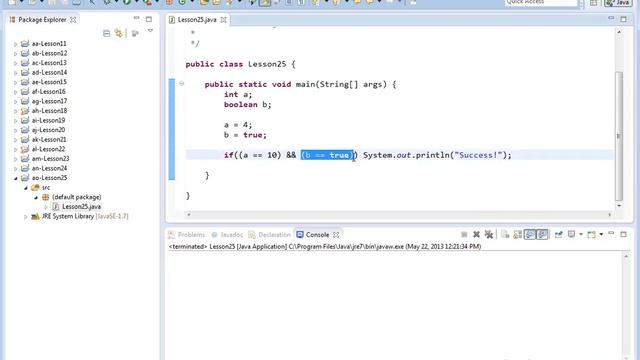Click the editor vertical scrollbar
Screen dimensions: 640x360
[x=619, y=136]
